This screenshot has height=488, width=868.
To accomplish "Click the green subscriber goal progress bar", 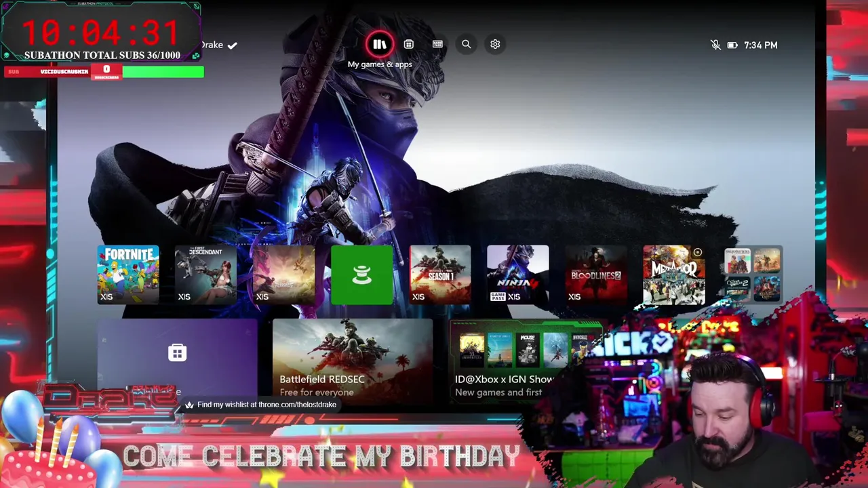I will (x=163, y=71).
